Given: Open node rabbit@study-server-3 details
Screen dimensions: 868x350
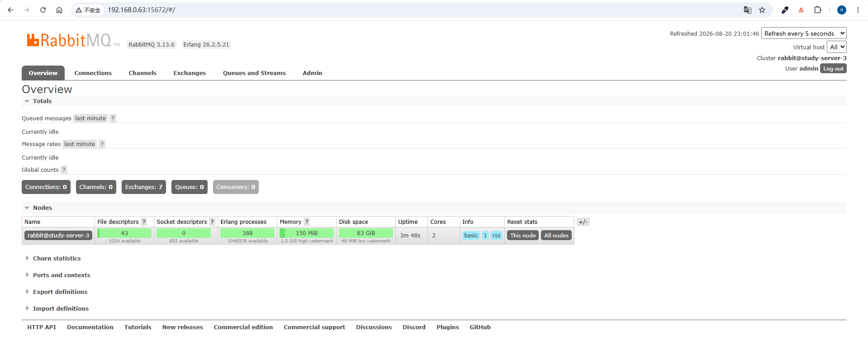Looking at the screenshot, I should pyautogui.click(x=58, y=236).
